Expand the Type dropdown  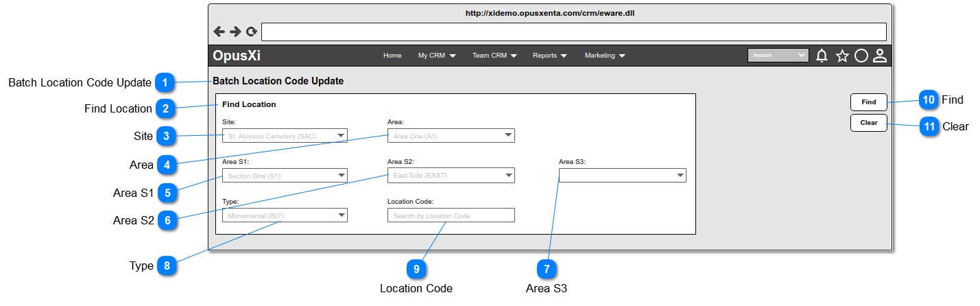coord(285,215)
